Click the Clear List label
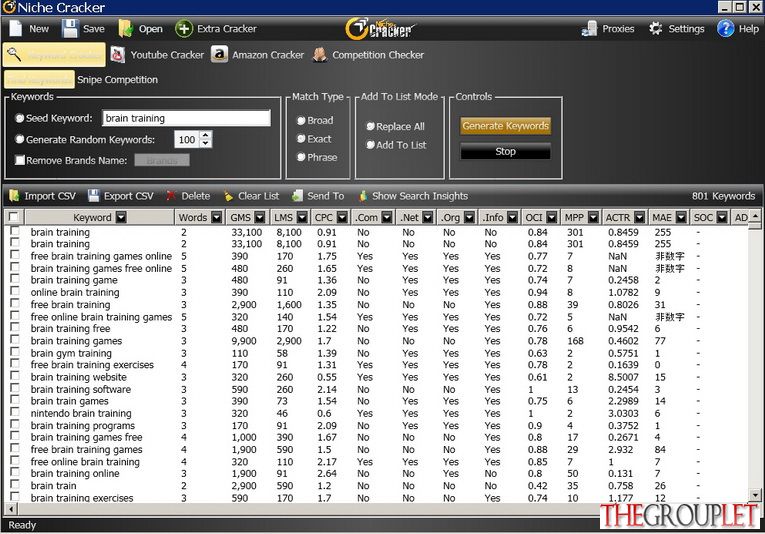 click(x=259, y=196)
